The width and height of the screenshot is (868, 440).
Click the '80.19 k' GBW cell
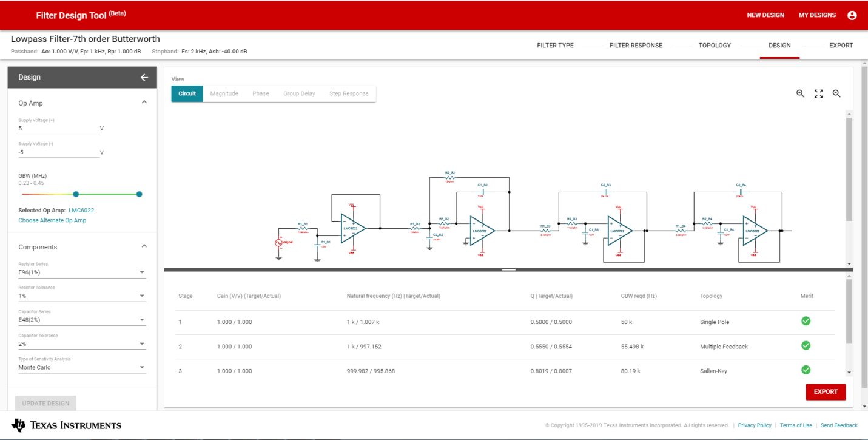[631, 371]
